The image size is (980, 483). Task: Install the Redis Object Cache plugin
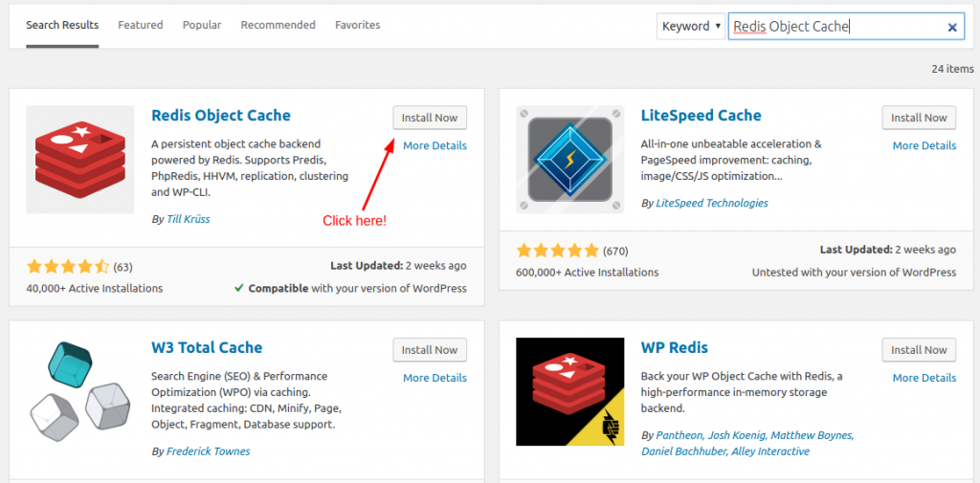[430, 118]
